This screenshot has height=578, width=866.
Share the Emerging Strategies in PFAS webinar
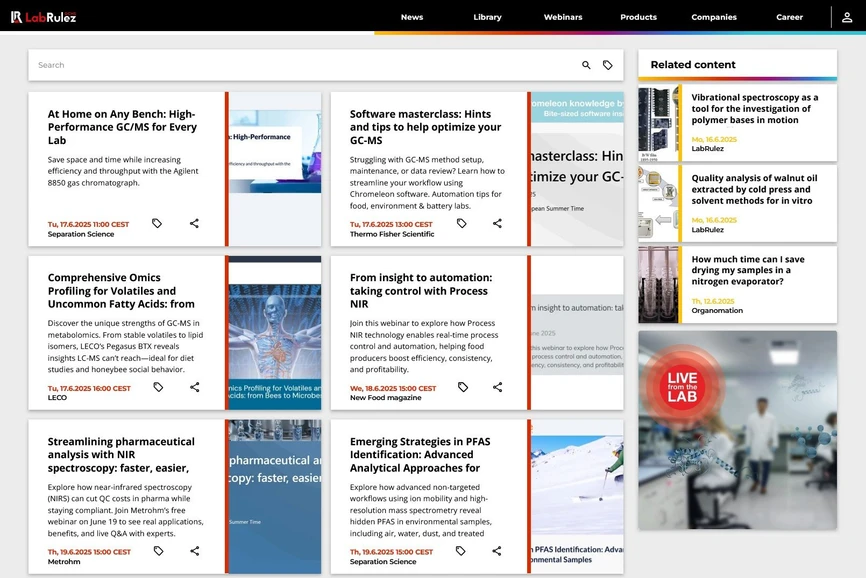coord(497,551)
